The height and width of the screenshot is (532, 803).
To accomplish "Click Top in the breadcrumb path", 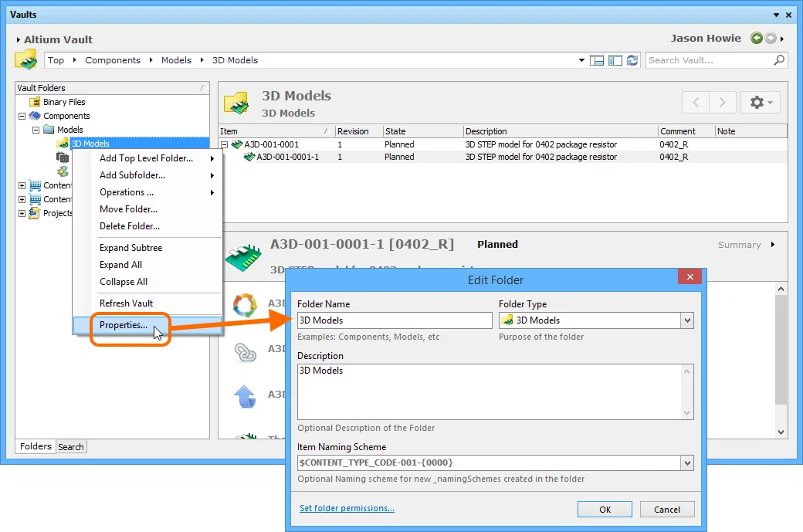I will (x=56, y=60).
